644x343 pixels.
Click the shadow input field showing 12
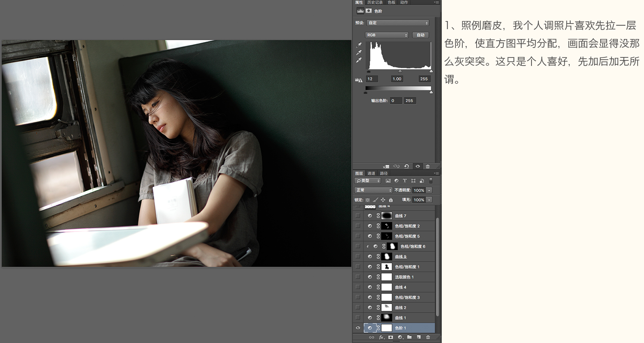(372, 79)
